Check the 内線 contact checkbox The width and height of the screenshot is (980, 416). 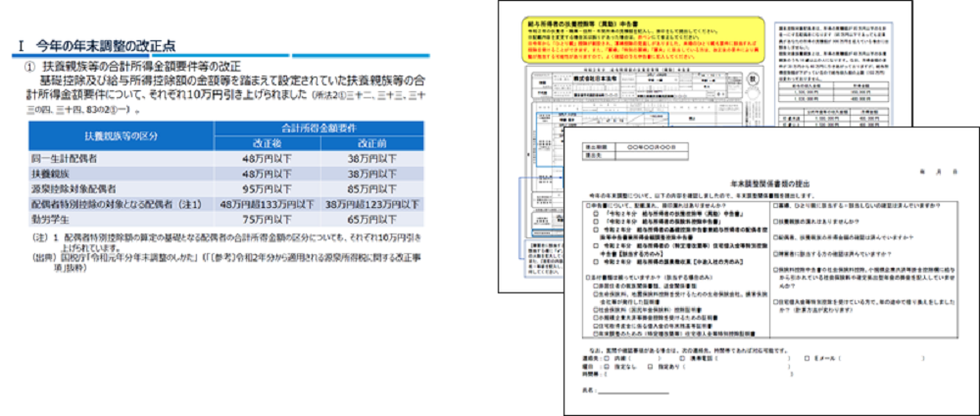click(607, 359)
